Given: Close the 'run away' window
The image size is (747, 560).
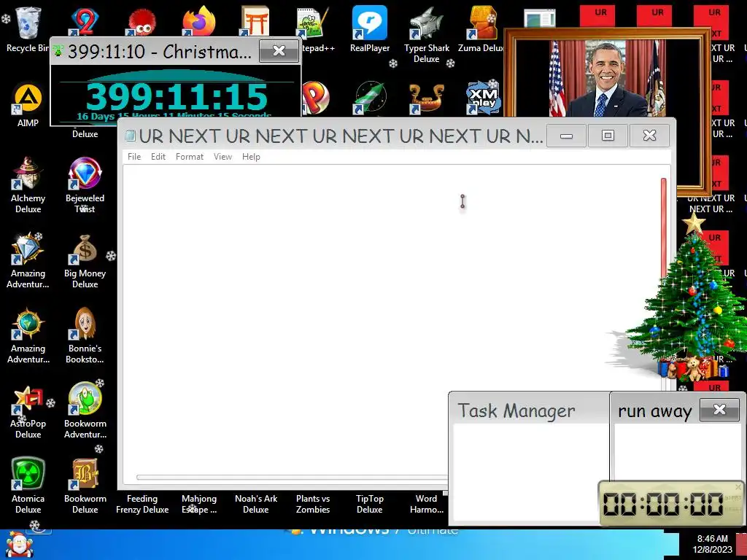Looking at the screenshot, I should pos(719,410).
